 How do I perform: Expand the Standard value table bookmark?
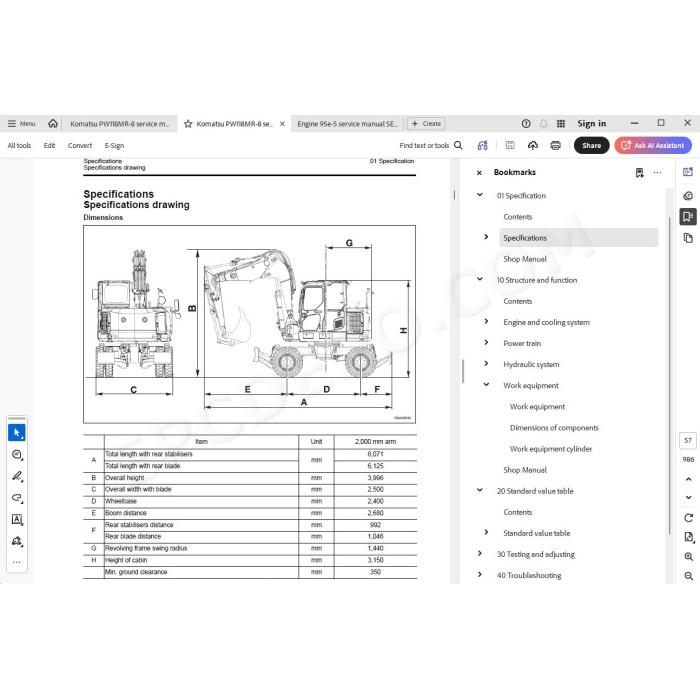(x=486, y=532)
